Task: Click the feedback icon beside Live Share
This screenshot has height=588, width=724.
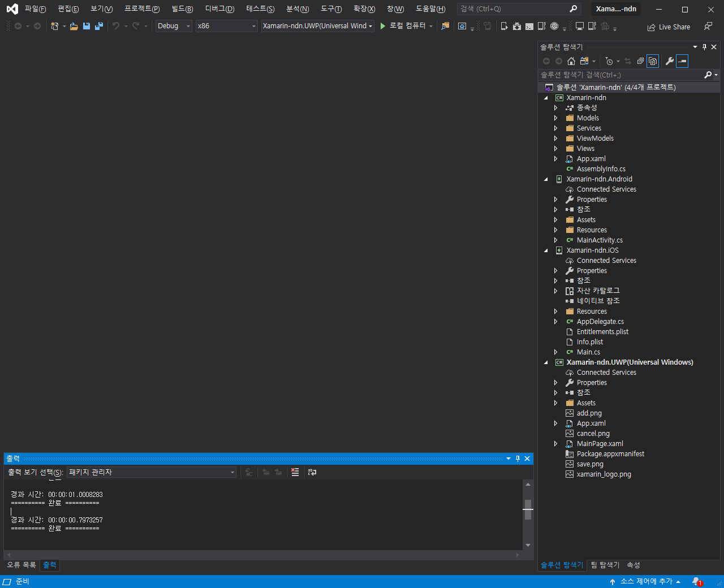Action: [x=708, y=27]
